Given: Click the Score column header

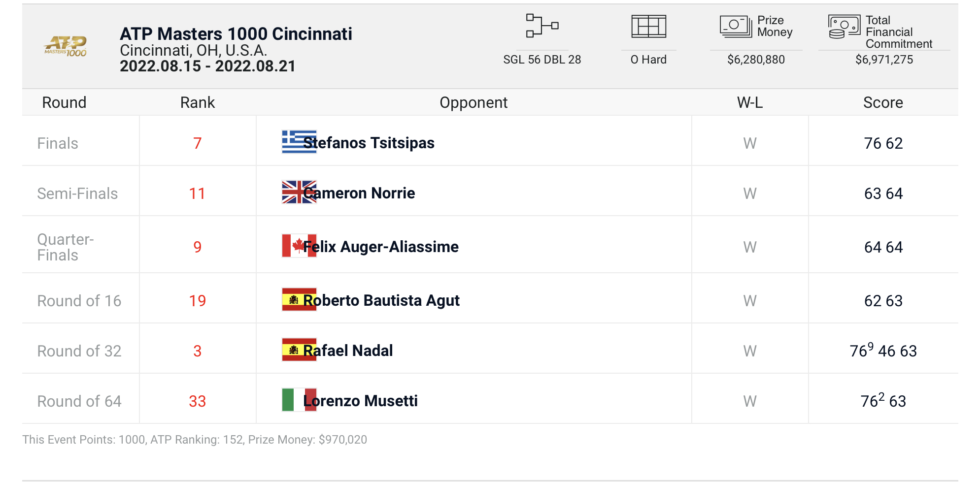Looking at the screenshot, I should [x=883, y=102].
